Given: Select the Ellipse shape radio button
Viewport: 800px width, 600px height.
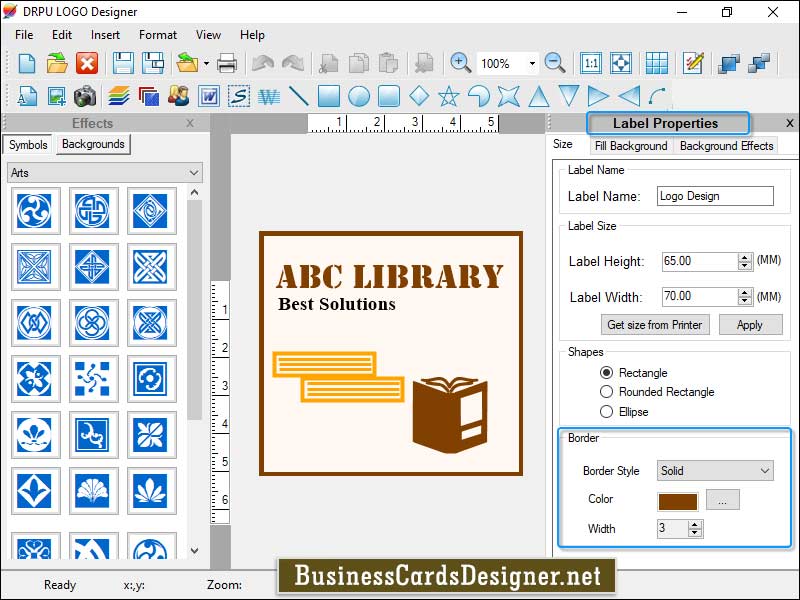Looking at the screenshot, I should pyautogui.click(x=607, y=411).
